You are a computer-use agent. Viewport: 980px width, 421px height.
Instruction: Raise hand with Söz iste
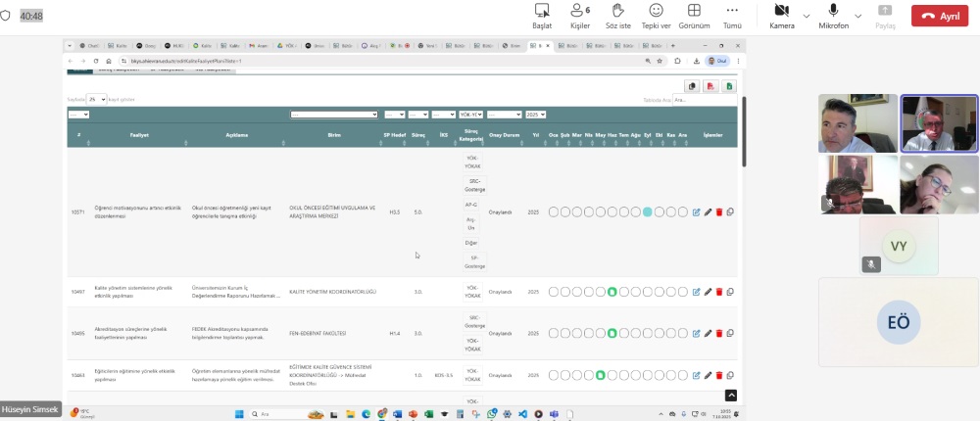(617, 15)
